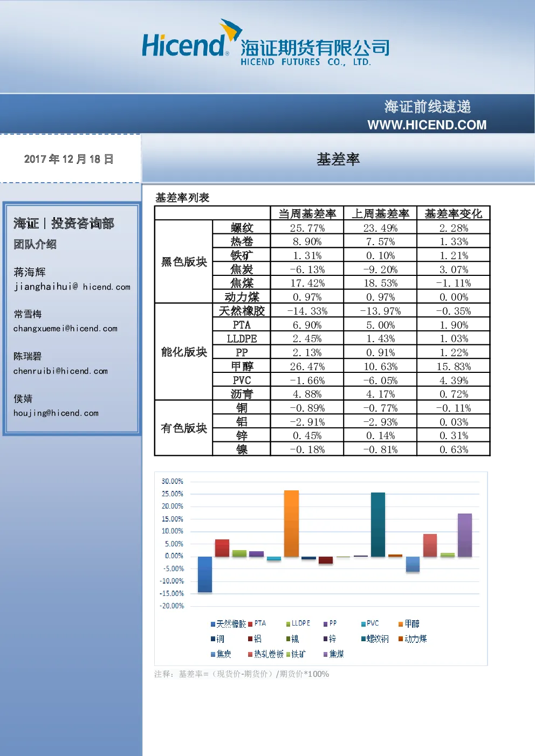Image resolution: width=535 pixels, height=756 pixels.
Task: Select the -6.05% cell value
Action: (x=380, y=380)
